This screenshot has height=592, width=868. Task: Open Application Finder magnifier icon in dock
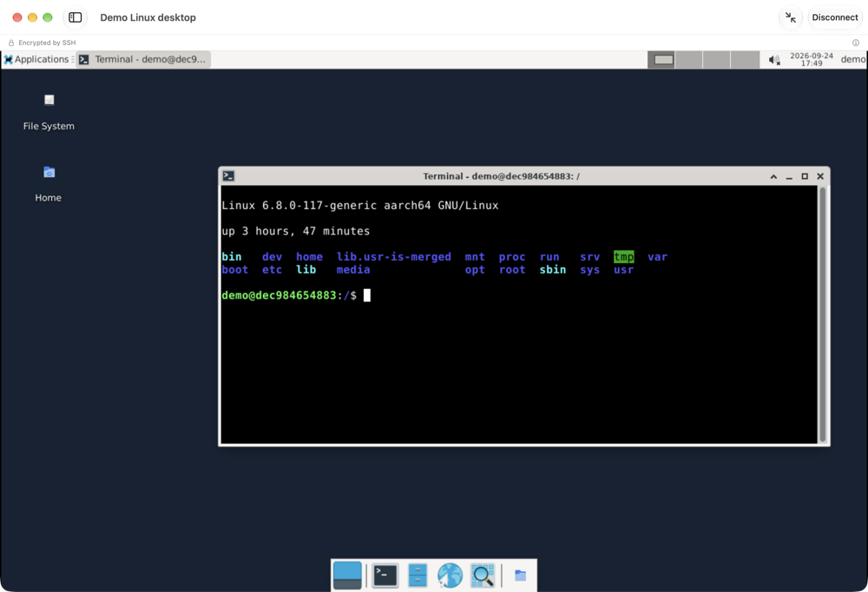click(x=482, y=576)
